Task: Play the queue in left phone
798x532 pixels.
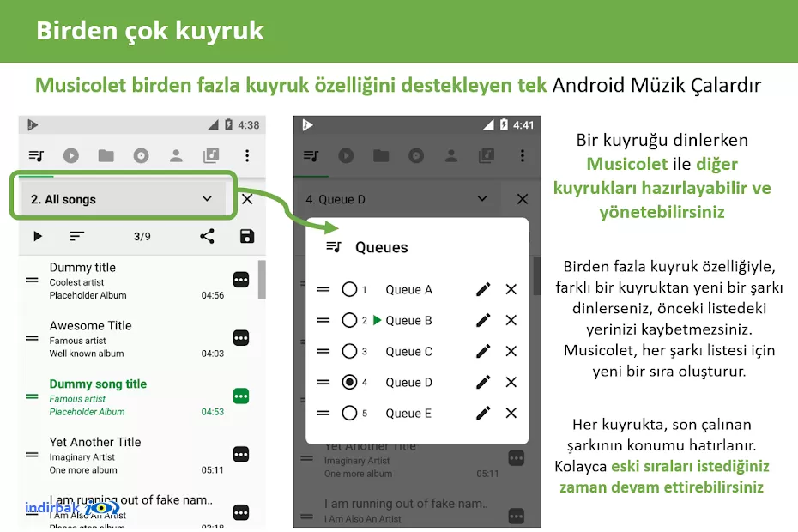Action: click(x=37, y=236)
